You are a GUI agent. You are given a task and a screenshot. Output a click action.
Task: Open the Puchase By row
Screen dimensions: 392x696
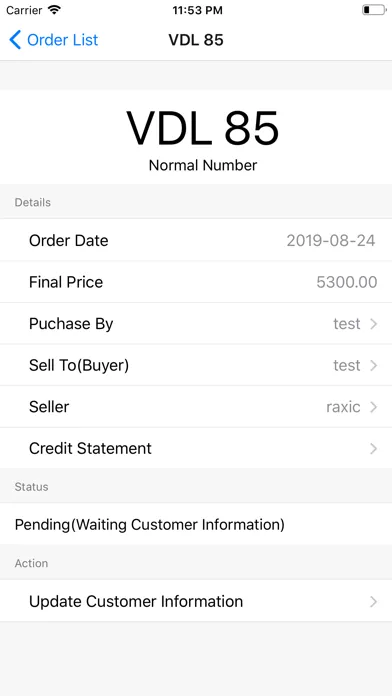tap(196, 324)
